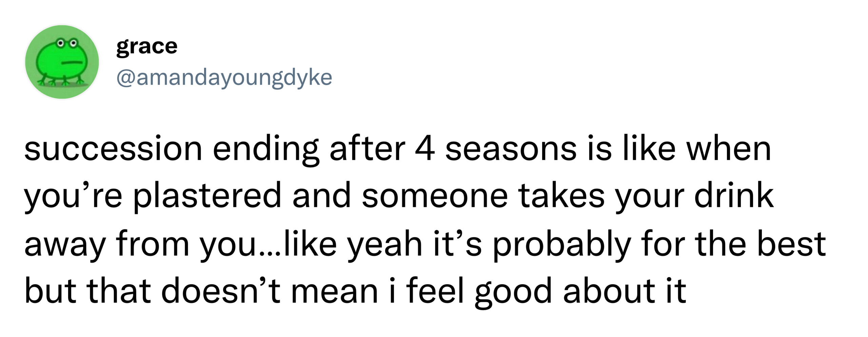Image resolution: width=868 pixels, height=337 pixels.
Task: Click the word drink in the tweet
Action: tap(734, 196)
